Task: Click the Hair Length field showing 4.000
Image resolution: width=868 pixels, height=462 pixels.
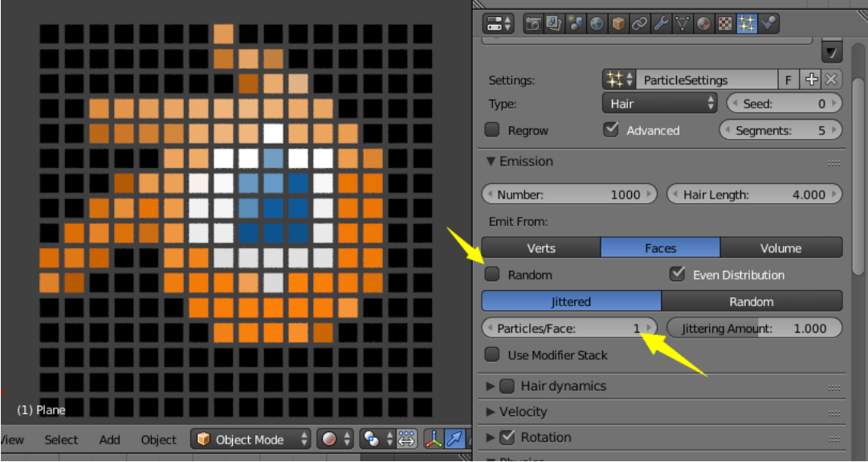Action: [755, 195]
